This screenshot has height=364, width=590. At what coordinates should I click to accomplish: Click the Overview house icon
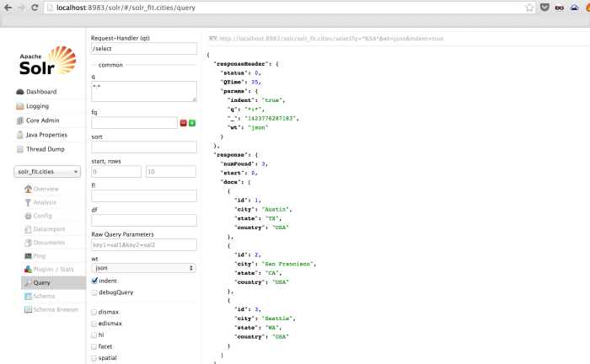pyautogui.click(x=28, y=189)
